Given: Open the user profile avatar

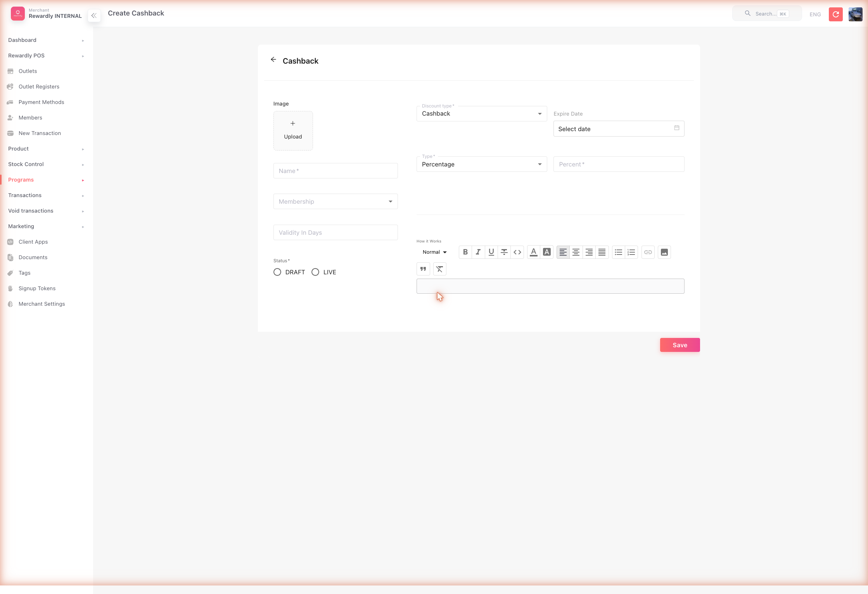Looking at the screenshot, I should pyautogui.click(x=856, y=14).
